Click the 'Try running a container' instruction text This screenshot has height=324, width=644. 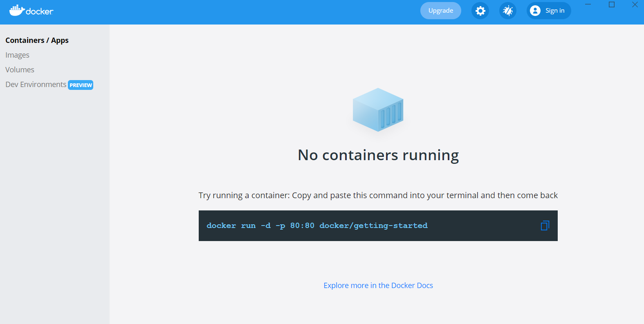coord(378,195)
